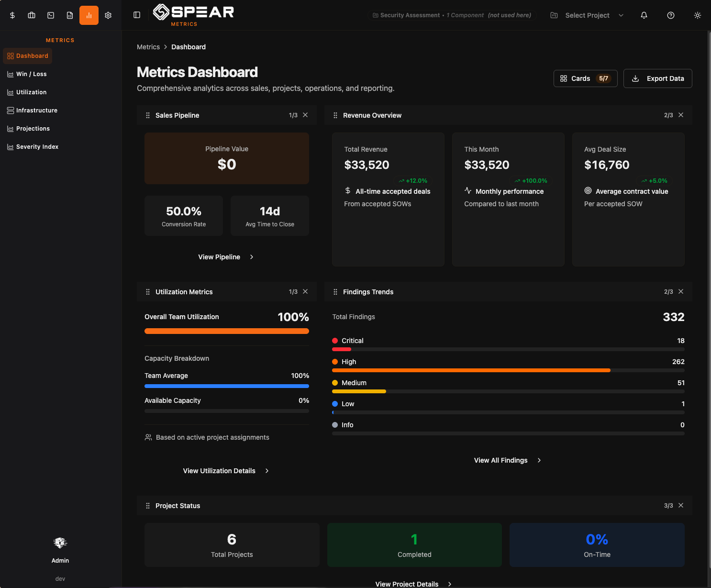Open the Severity Index page

click(37, 146)
